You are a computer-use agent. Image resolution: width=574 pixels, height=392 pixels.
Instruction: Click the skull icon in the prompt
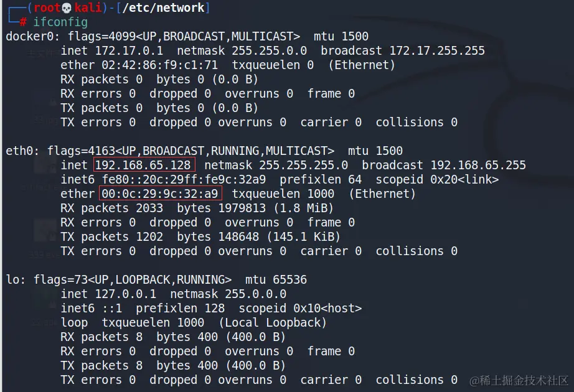coord(67,7)
